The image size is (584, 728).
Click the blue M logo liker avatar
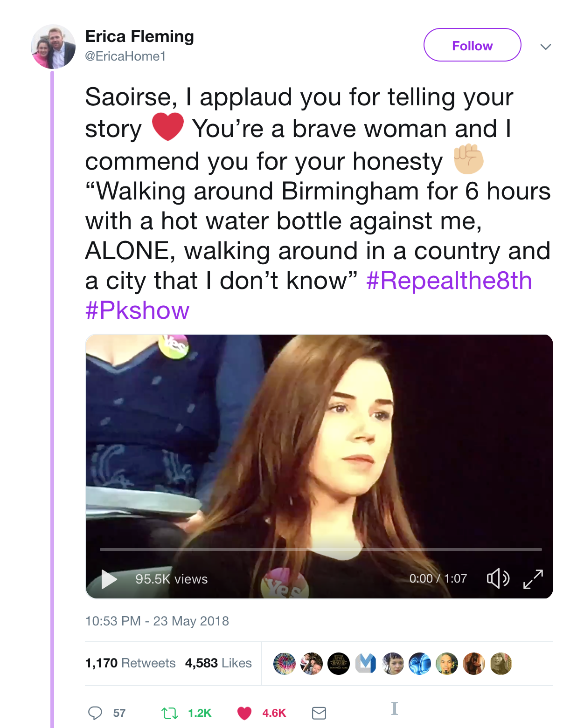366,663
